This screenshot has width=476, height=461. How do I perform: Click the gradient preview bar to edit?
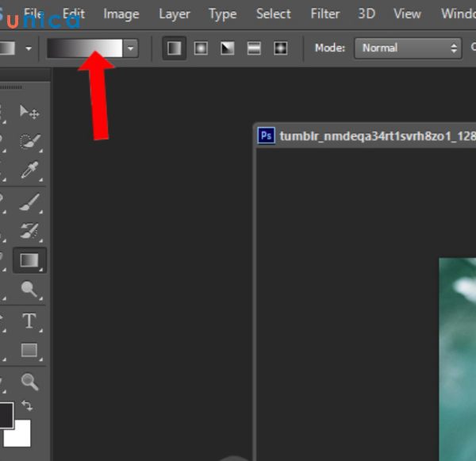[85, 48]
